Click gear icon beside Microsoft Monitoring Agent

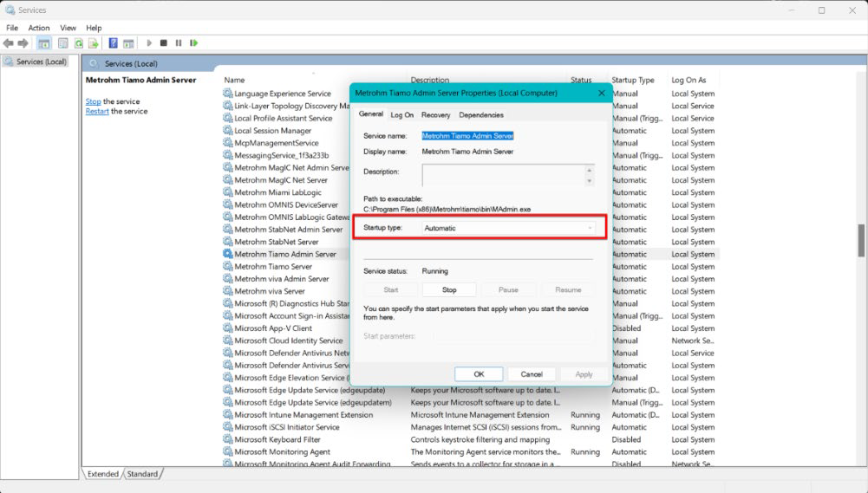tap(227, 451)
